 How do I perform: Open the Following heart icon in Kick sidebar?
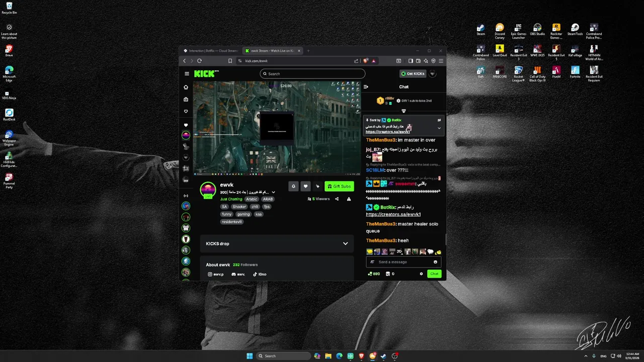186,111
